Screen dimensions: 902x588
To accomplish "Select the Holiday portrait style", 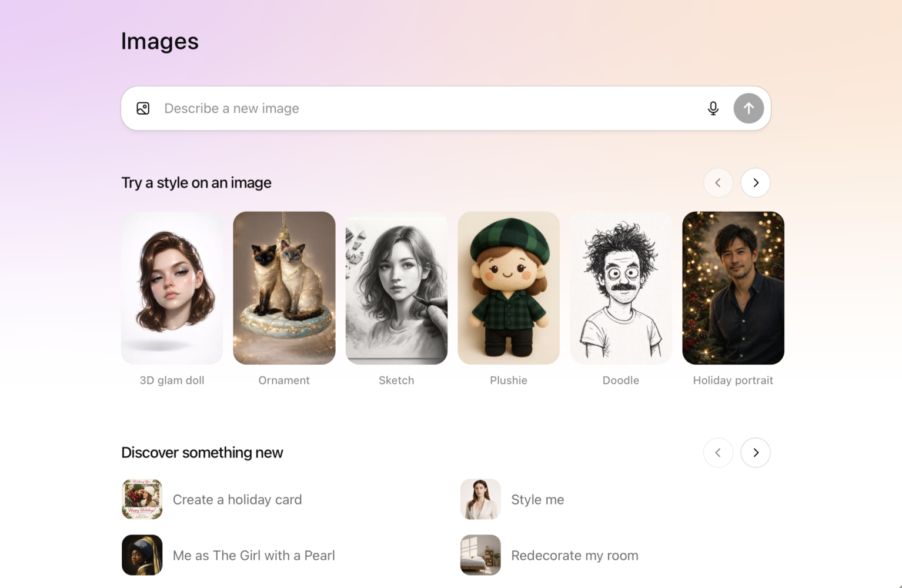I will [733, 288].
